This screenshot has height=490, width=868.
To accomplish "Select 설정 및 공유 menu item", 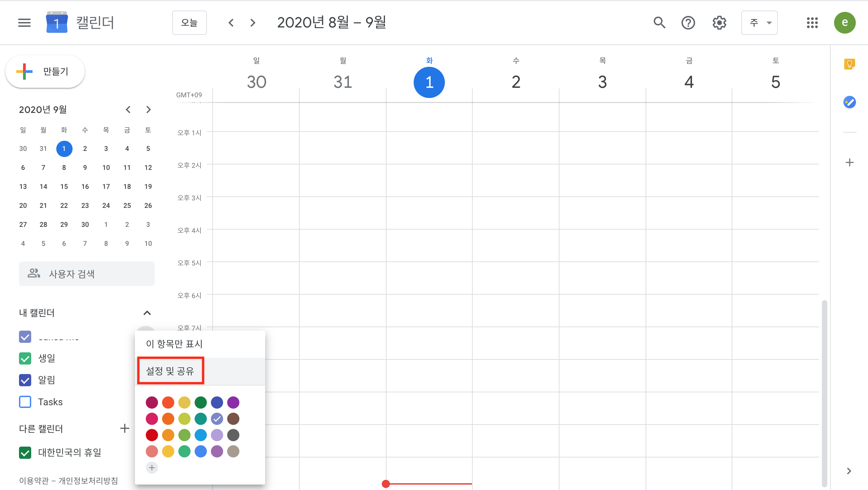I will [170, 371].
